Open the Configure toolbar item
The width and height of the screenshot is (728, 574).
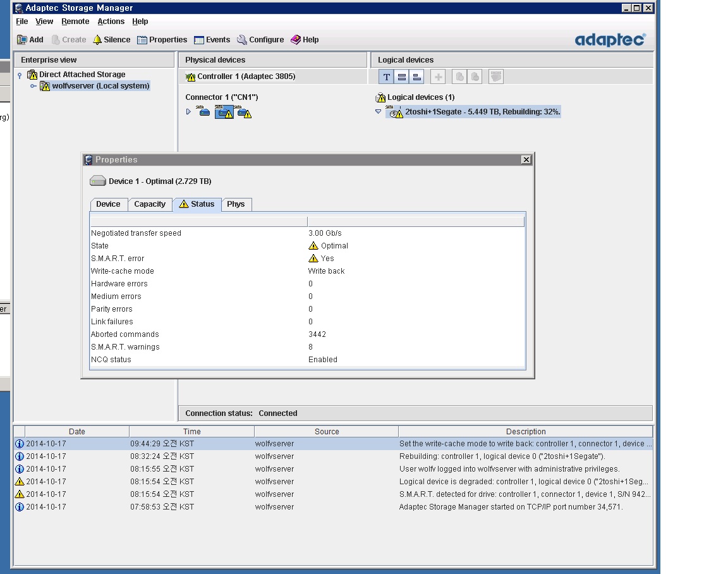point(260,40)
